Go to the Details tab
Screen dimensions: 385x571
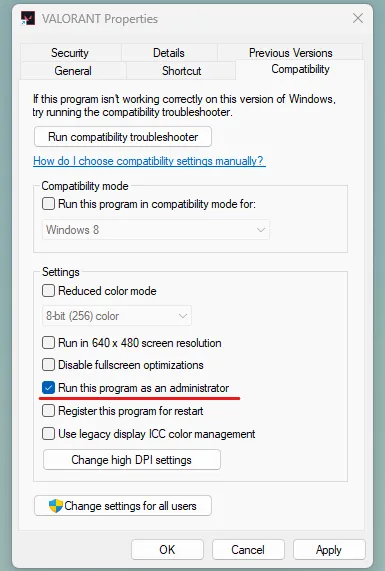coord(169,53)
